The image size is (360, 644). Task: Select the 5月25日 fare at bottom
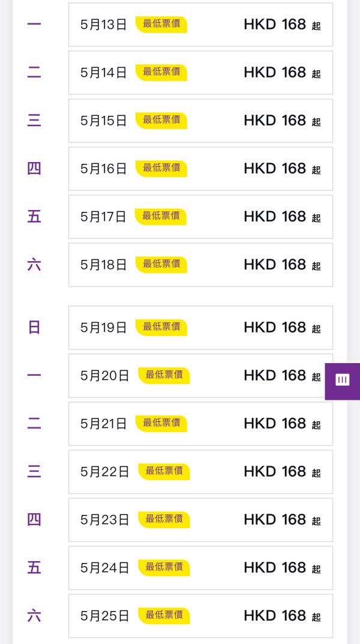coord(200,616)
